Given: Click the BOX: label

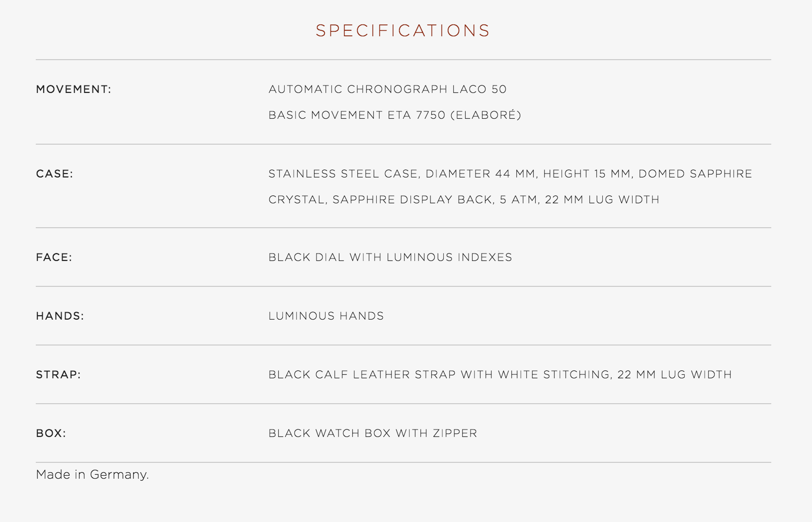Looking at the screenshot, I should coord(51,434).
